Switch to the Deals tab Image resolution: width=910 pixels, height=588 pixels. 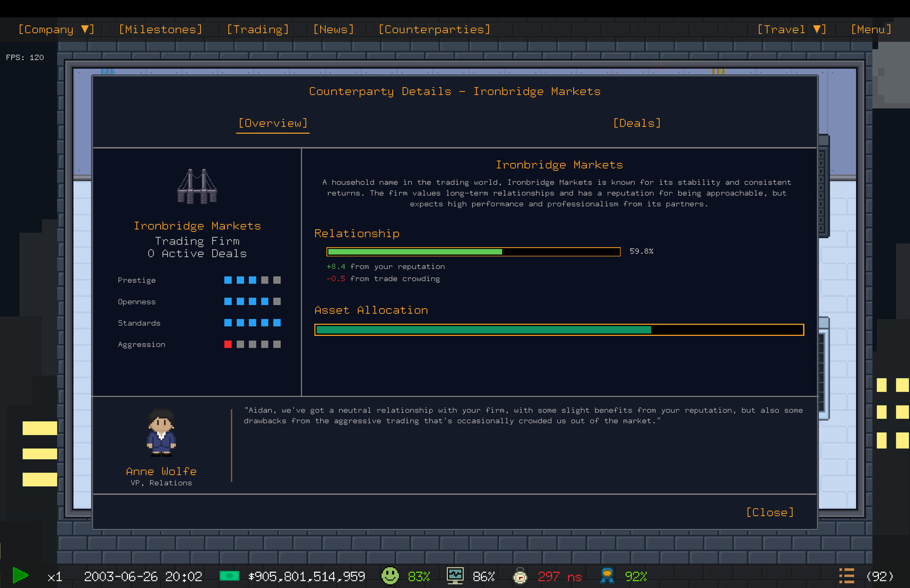tap(637, 123)
